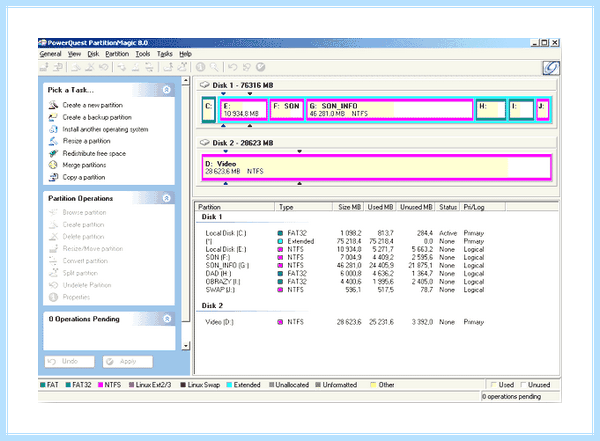Image resolution: width=600 pixels, height=441 pixels.
Task: Click the Copy partition toolbar icon
Action: click(58, 67)
